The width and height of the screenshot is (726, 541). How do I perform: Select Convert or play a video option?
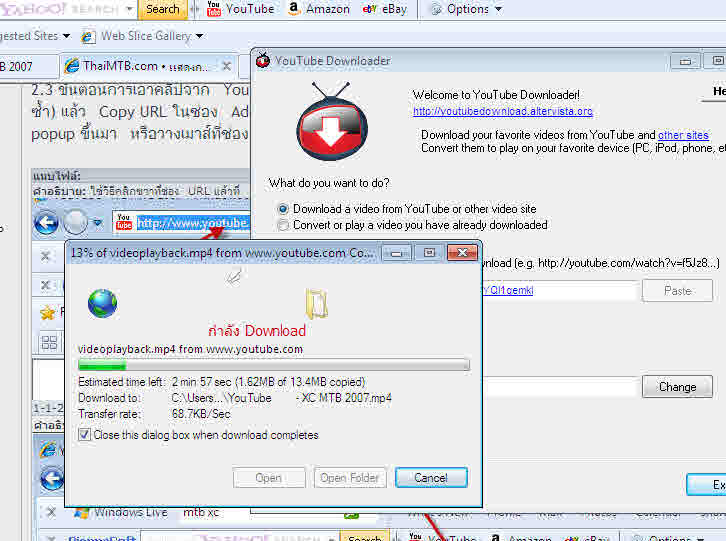coord(283,225)
